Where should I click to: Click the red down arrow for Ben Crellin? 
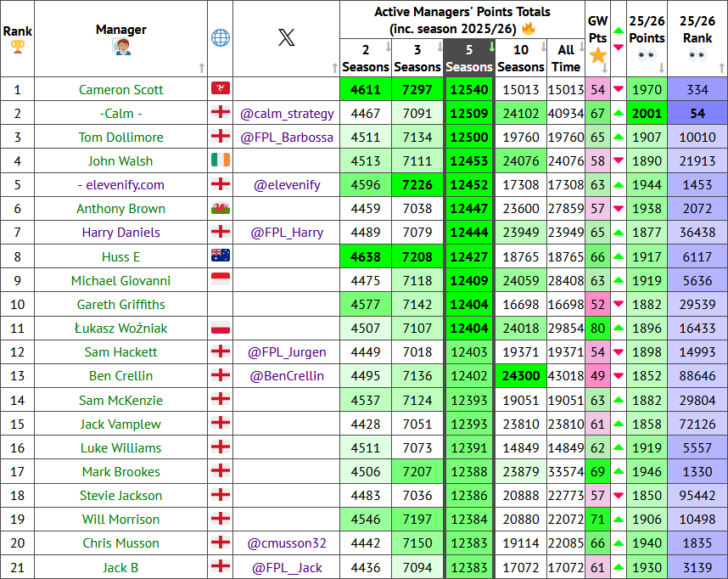pyautogui.click(x=619, y=375)
